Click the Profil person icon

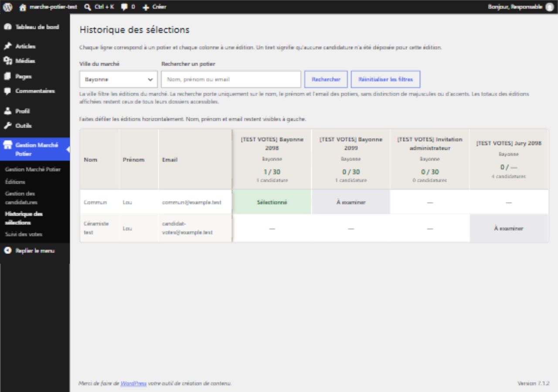(x=7, y=111)
